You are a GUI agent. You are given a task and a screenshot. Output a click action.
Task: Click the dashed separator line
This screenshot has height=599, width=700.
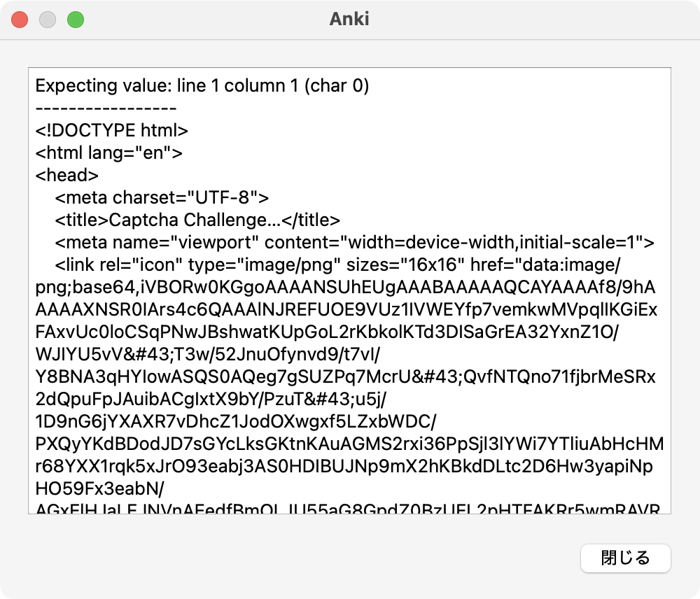(x=106, y=108)
